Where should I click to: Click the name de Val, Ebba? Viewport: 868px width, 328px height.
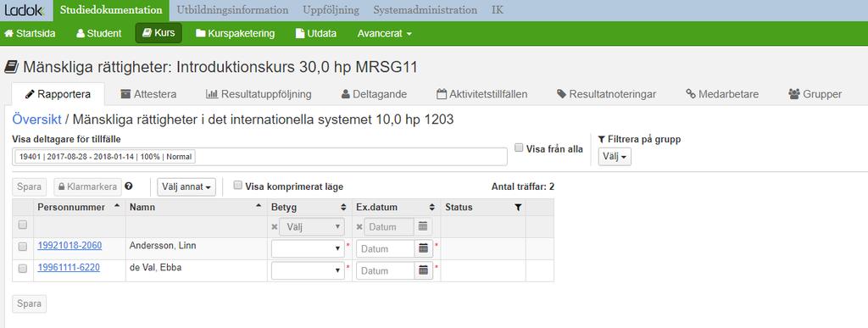[156, 267]
